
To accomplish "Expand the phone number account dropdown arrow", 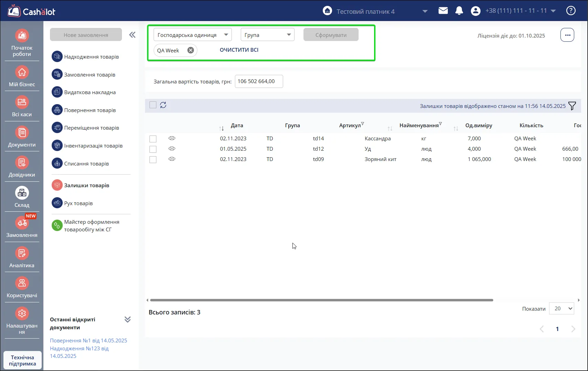I will click(553, 11).
